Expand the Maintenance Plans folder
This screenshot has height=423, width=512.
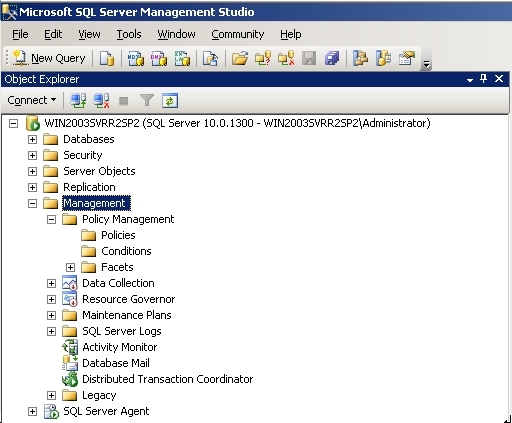click(51, 315)
